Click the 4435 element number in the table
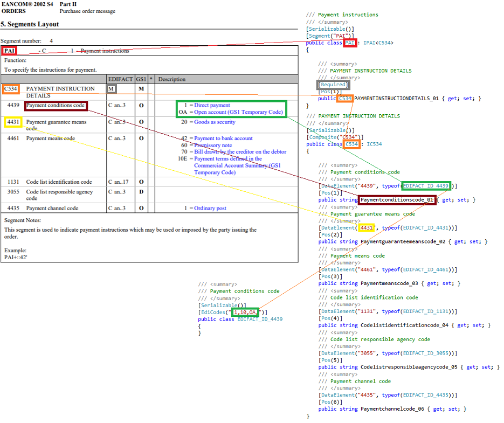This screenshot has width=504, height=423. (13, 209)
